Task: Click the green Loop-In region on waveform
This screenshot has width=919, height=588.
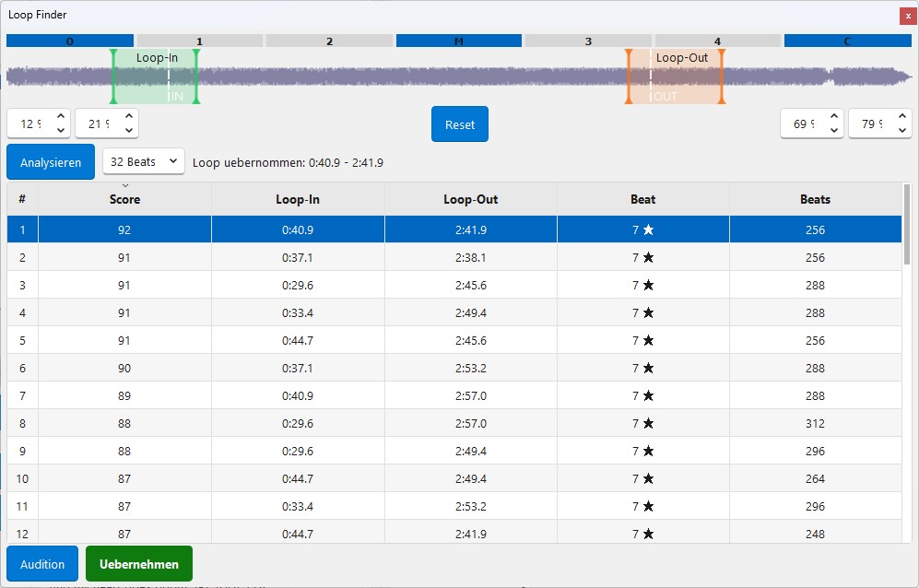Action: tap(156, 77)
